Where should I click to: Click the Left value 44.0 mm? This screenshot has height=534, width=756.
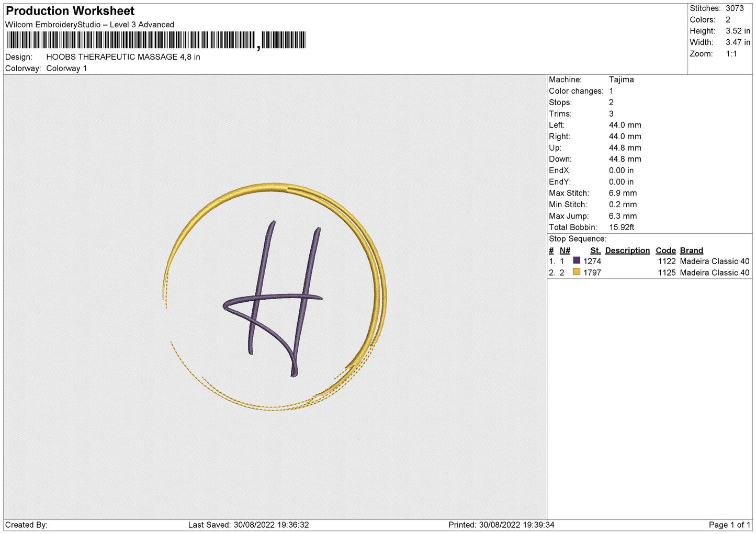click(x=625, y=125)
